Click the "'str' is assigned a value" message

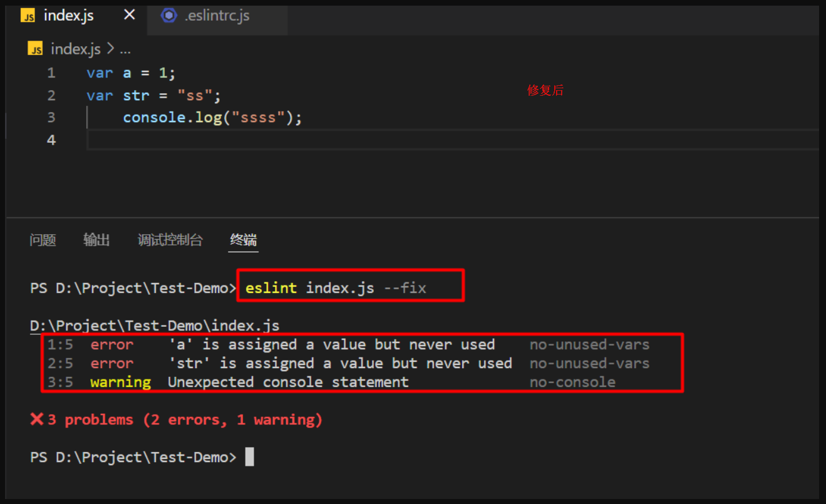coord(340,363)
